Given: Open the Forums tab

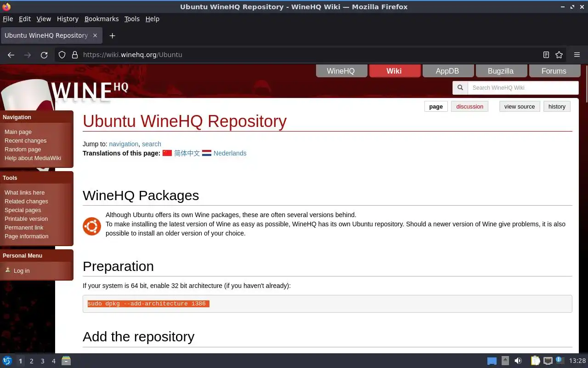Looking at the screenshot, I should coord(554,71).
